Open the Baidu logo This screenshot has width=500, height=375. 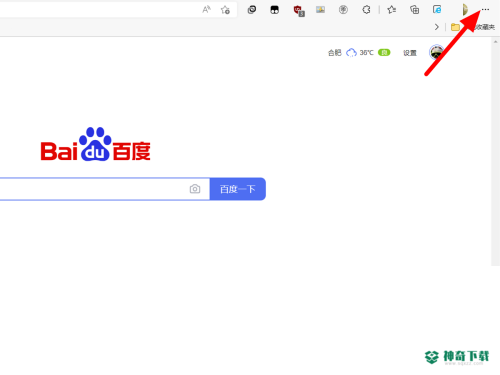96,144
